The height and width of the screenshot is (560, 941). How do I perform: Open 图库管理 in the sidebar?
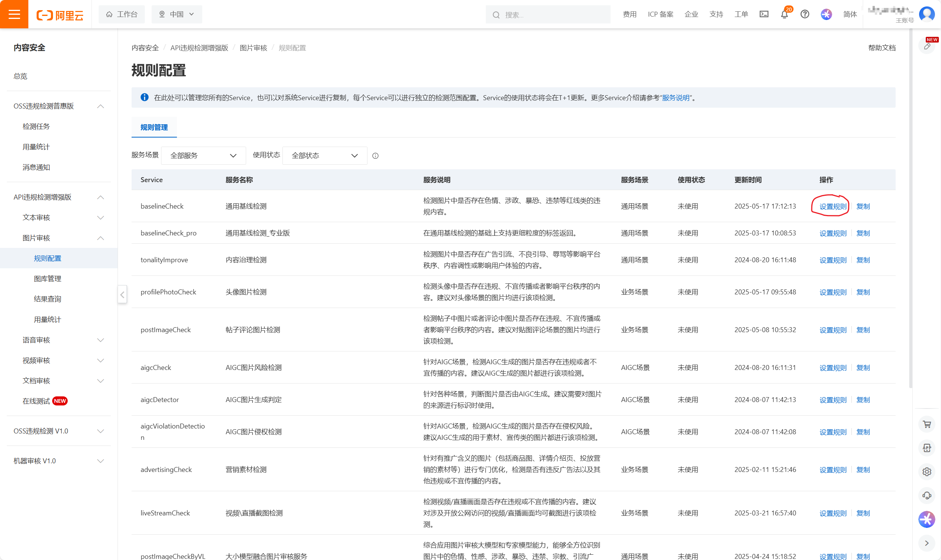(x=48, y=279)
